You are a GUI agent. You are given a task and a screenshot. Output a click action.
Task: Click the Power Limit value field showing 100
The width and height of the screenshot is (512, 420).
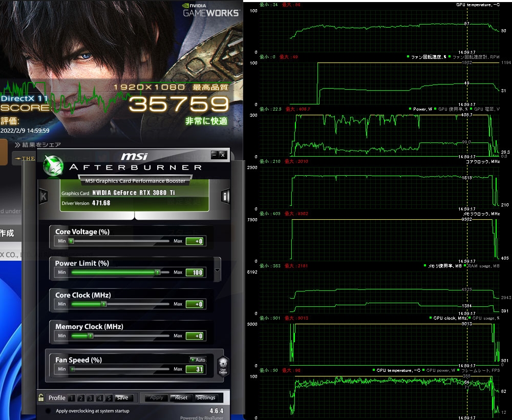pos(195,272)
